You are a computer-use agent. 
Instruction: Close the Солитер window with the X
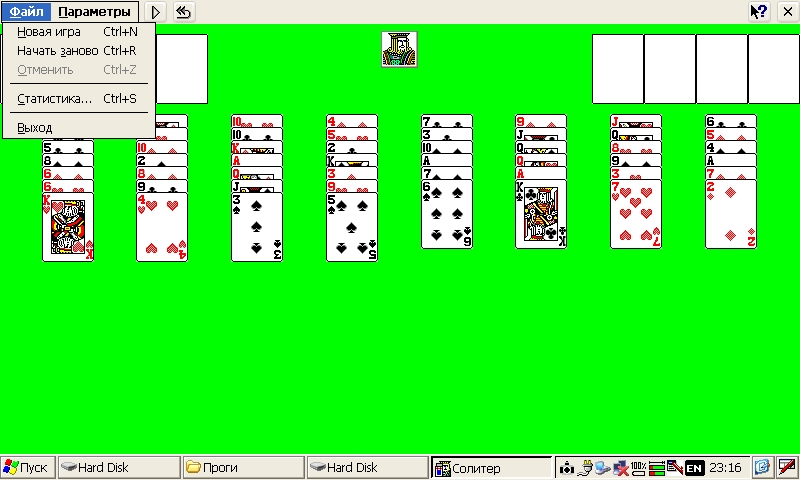[787, 11]
